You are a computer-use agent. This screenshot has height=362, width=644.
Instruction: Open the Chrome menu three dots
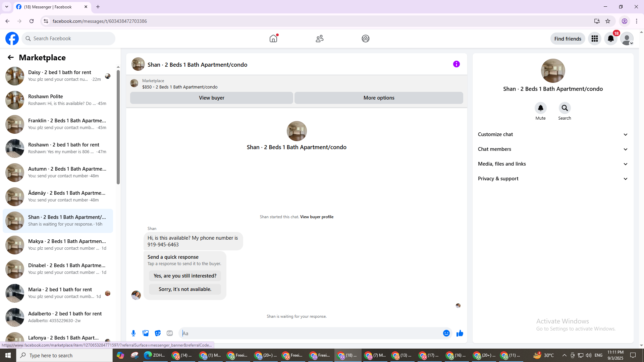pos(637,21)
